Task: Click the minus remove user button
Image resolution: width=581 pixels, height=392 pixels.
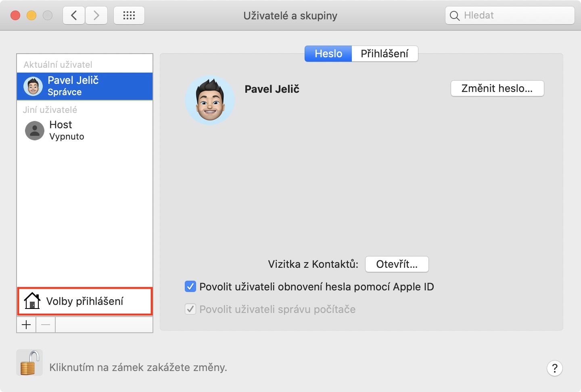Action: (x=46, y=325)
